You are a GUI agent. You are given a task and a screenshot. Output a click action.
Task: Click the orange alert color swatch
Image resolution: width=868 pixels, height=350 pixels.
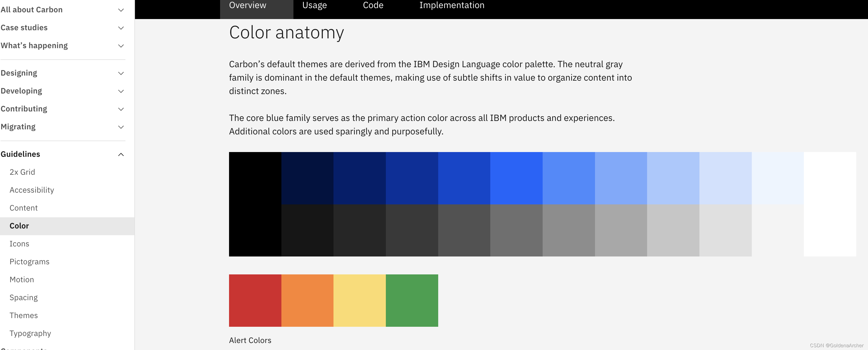click(x=307, y=300)
